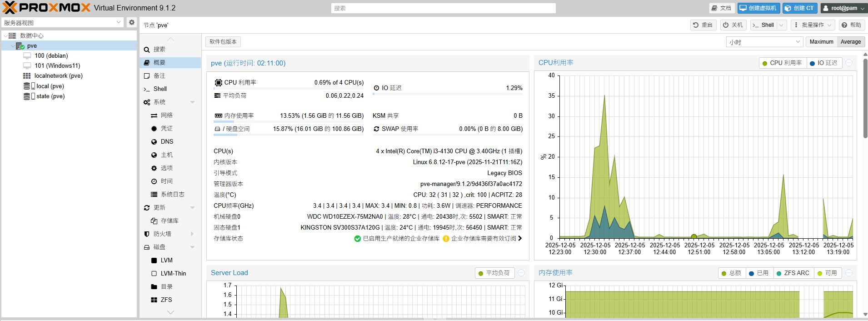Toggle 已用 memory legend series

coord(759,273)
